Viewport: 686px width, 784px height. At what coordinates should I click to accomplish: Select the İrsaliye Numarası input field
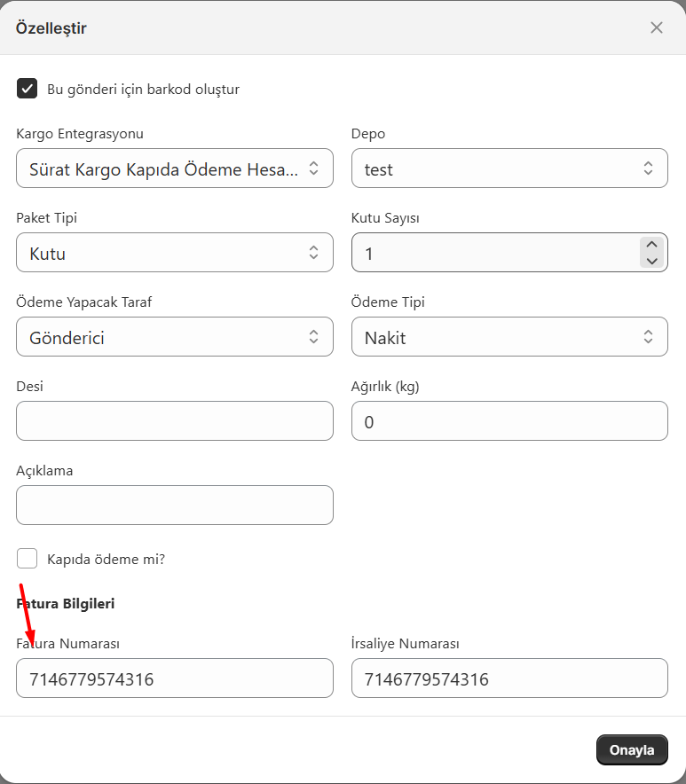(509, 678)
